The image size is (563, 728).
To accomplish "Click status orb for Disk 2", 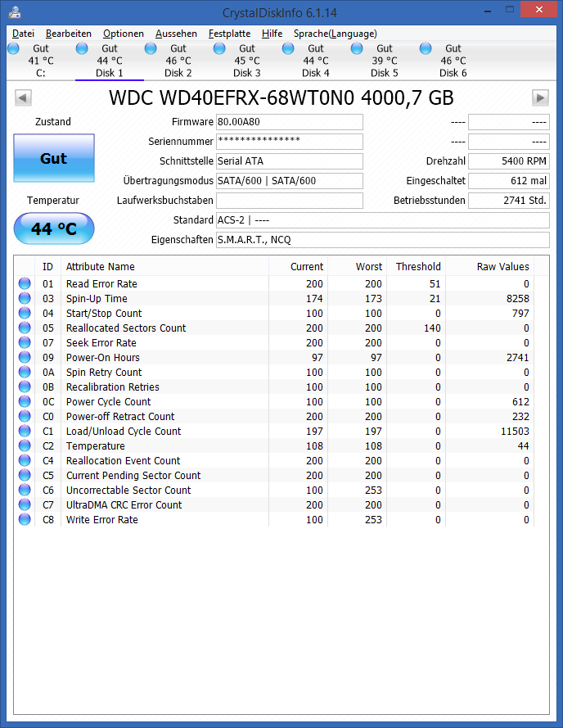I will (x=151, y=48).
